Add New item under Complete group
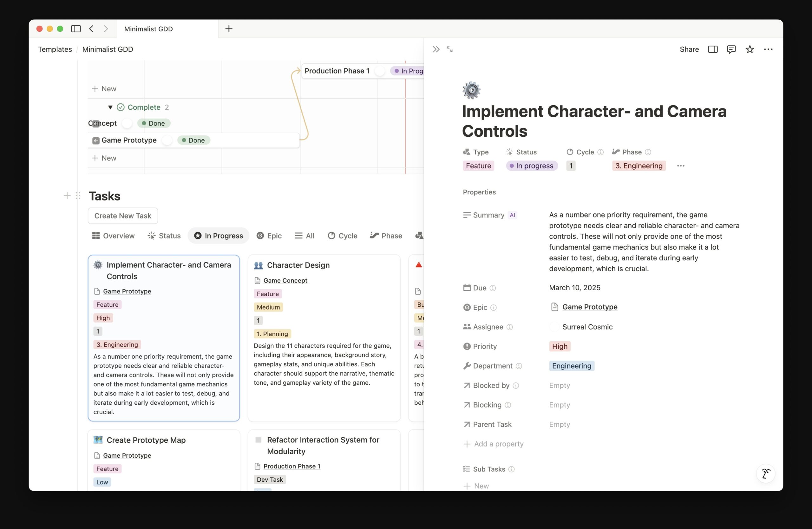 tap(104, 158)
